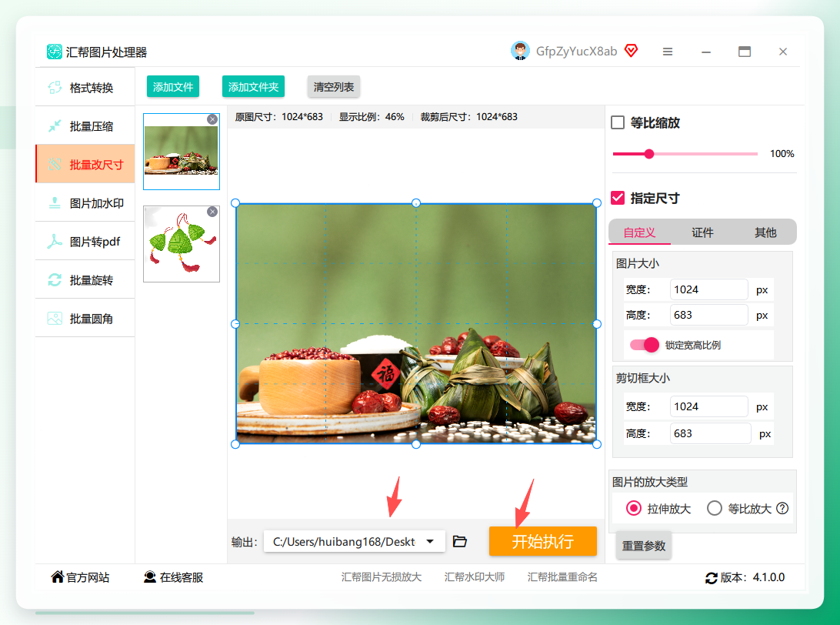Click the 剪切框大小 宽度 input field
This screenshot has height=625, width=840.
point(708,406)
